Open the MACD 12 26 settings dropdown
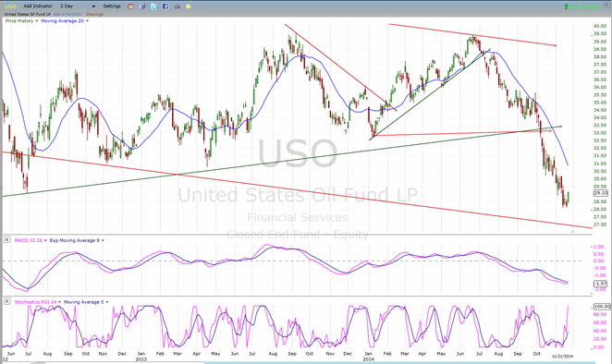This screenshot has height=364, width=612. click(x=45, y=240)
